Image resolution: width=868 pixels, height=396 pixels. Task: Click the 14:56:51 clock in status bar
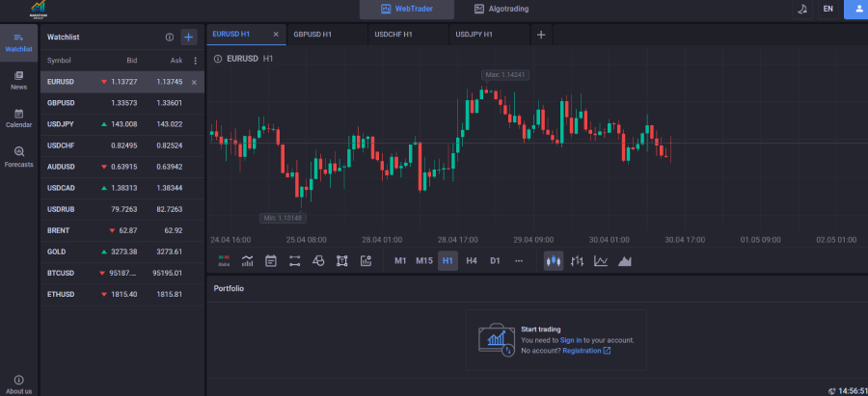point(853,390)
